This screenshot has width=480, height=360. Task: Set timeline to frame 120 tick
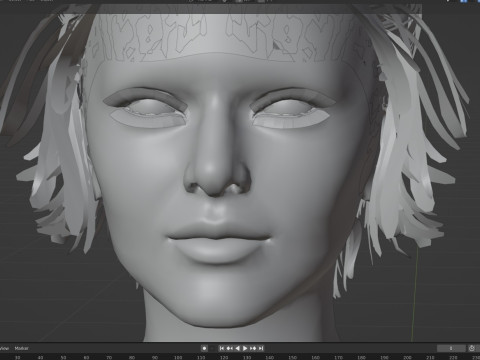[224, 358]
